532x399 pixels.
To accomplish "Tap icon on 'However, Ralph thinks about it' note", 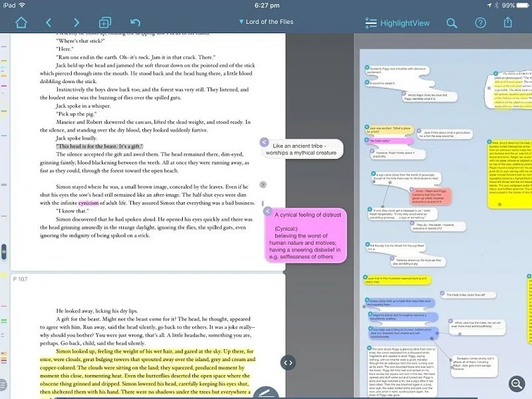I will coord(372,151).
